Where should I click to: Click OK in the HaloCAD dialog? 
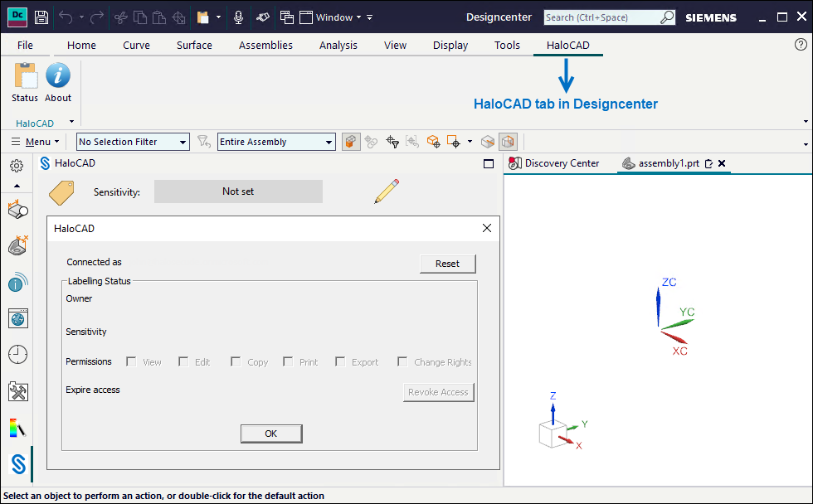(271, 434)
